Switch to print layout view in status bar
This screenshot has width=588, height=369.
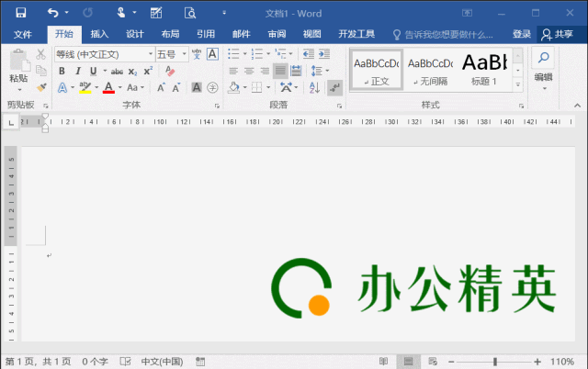[408, 362]
